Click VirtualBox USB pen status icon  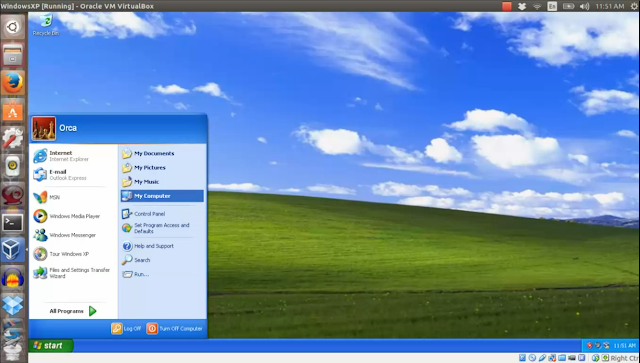click(x=542, y=358)
